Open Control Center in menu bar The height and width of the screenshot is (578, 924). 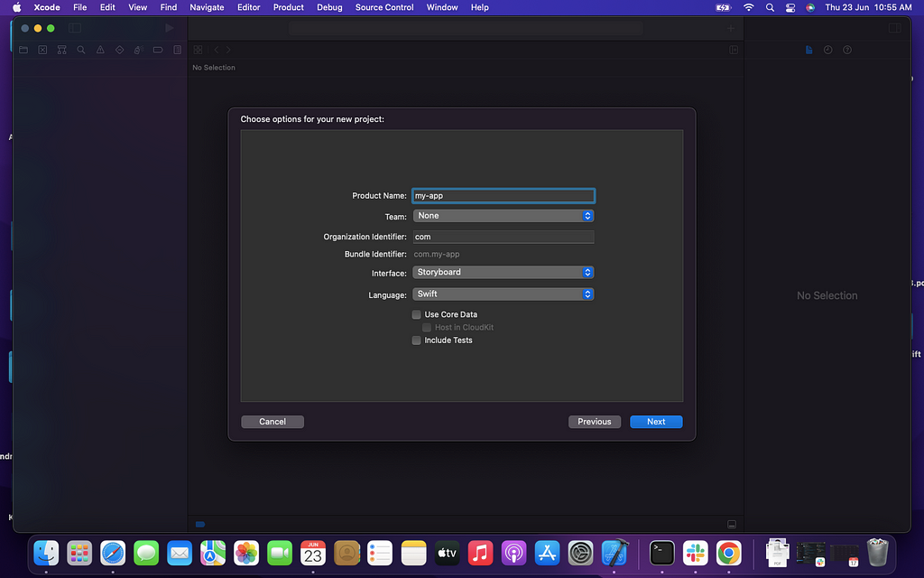point(790,7)
